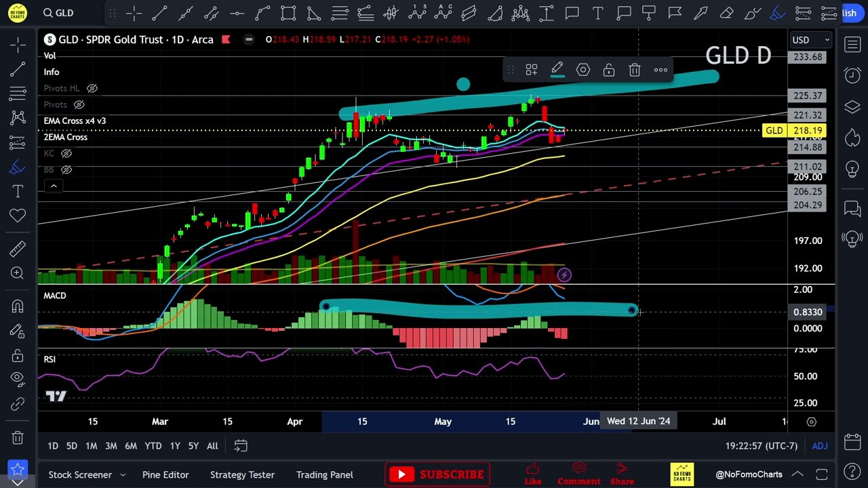Select the highlighter tool in left sidebar

tap(18, 167)
